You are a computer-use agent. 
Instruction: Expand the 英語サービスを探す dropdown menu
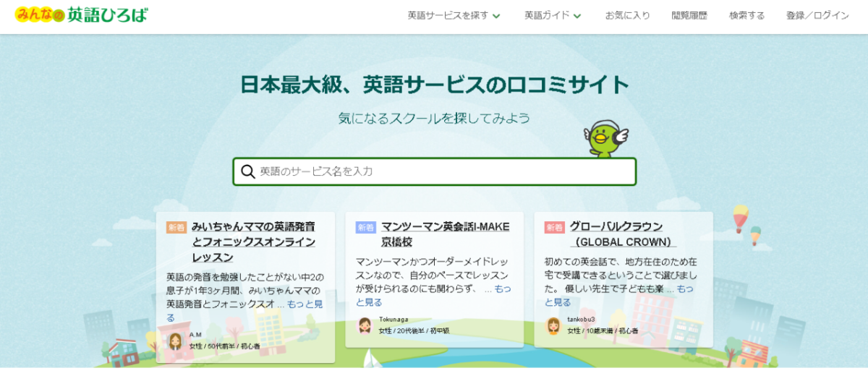454,15
